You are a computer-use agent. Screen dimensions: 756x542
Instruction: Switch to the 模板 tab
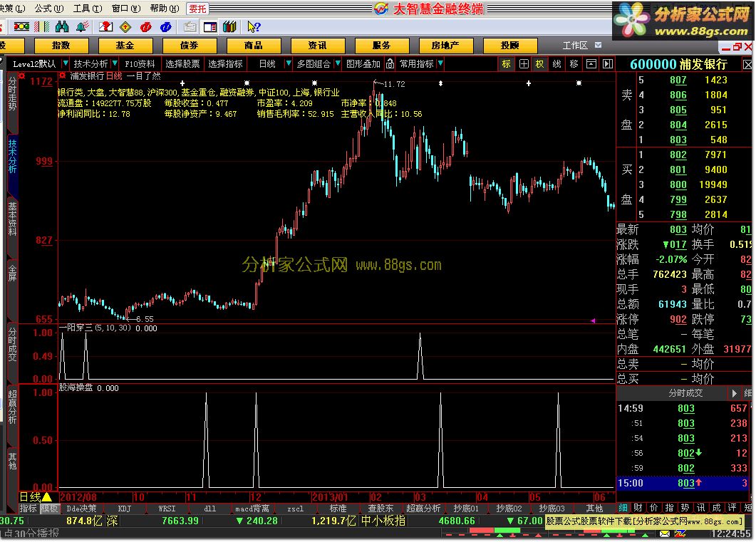point(48,509)
